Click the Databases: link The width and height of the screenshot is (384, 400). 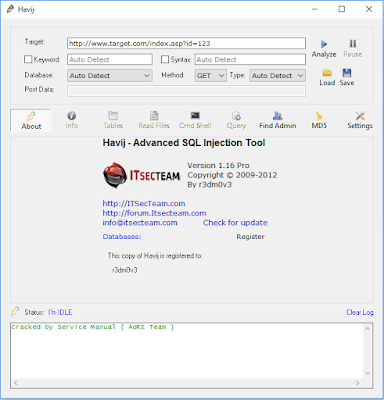[122, 237]
